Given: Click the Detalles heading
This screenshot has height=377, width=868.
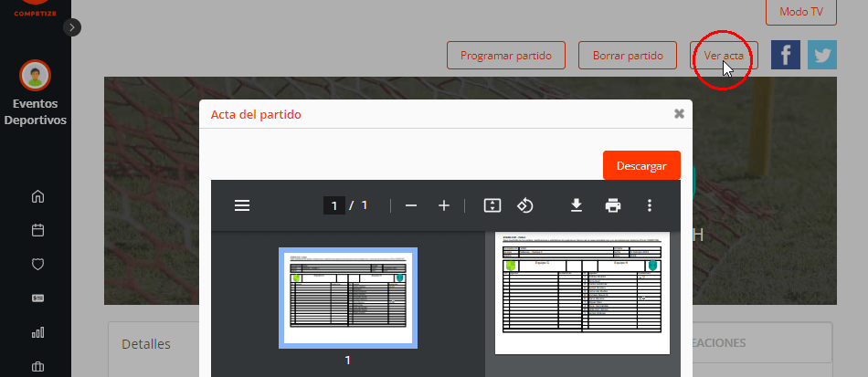Looking at the screenshot, I should (x=146, y=344).
